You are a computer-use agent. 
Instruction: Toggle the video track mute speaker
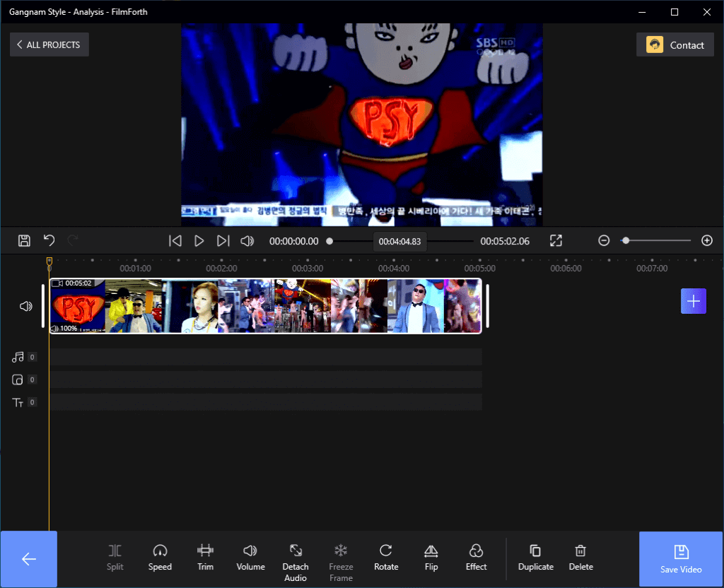click(x=26, y=306)
